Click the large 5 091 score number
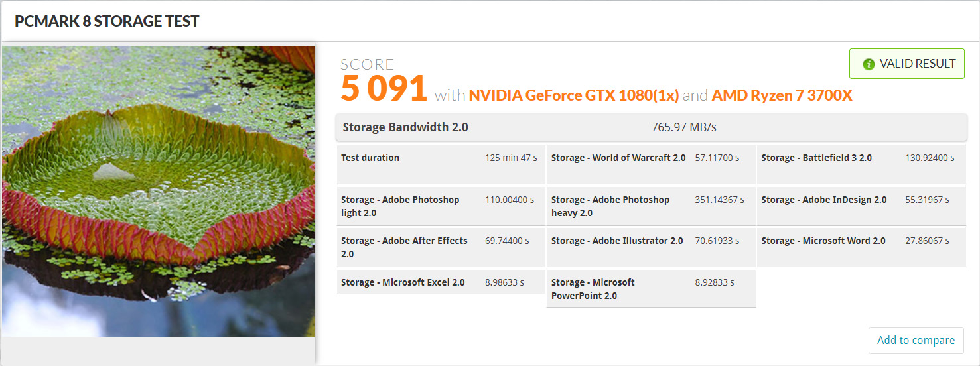The width and height of the screenshot is (980, 366). coord(384,89)
